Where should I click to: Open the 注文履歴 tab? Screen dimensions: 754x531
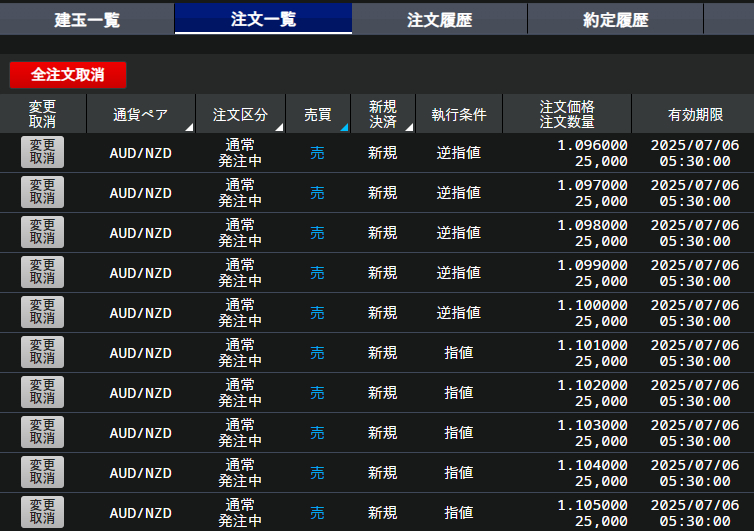440,19
